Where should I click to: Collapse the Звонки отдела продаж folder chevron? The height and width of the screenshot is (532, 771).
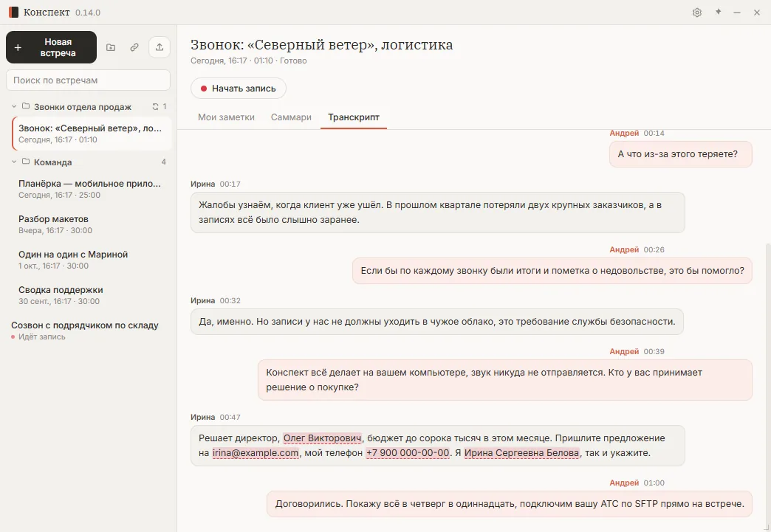coord(14,106)
